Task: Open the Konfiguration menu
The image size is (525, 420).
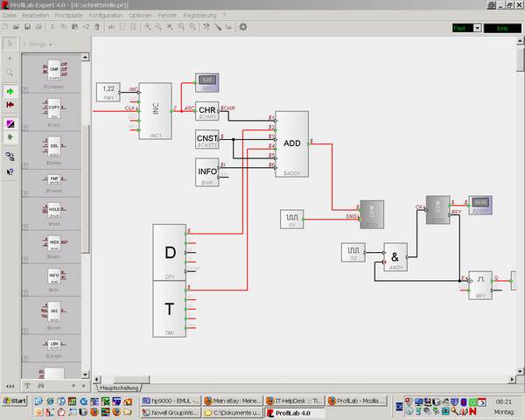Action: [x=106, y=16]
